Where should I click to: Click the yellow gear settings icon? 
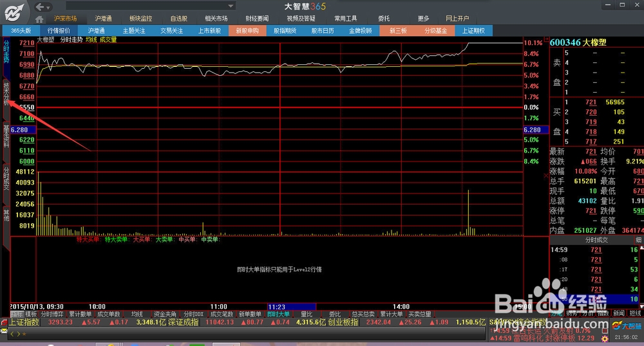(x=605, y=339)
